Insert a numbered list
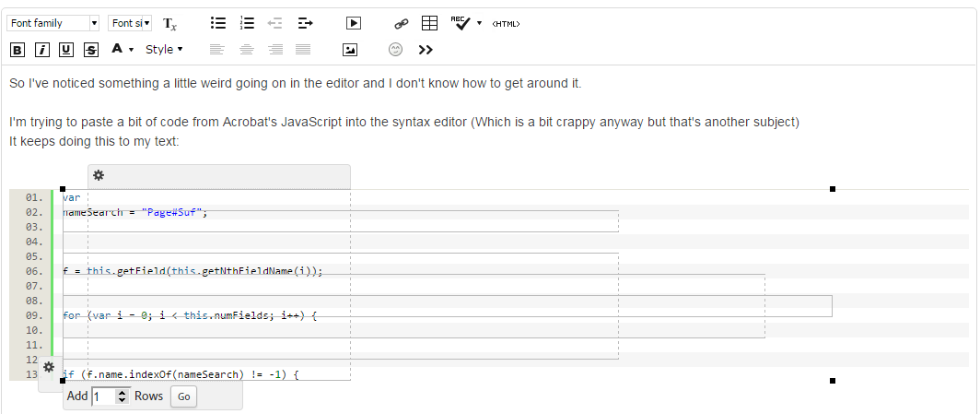The height and width of the screenshot is (414, 980). pos(247,23)
